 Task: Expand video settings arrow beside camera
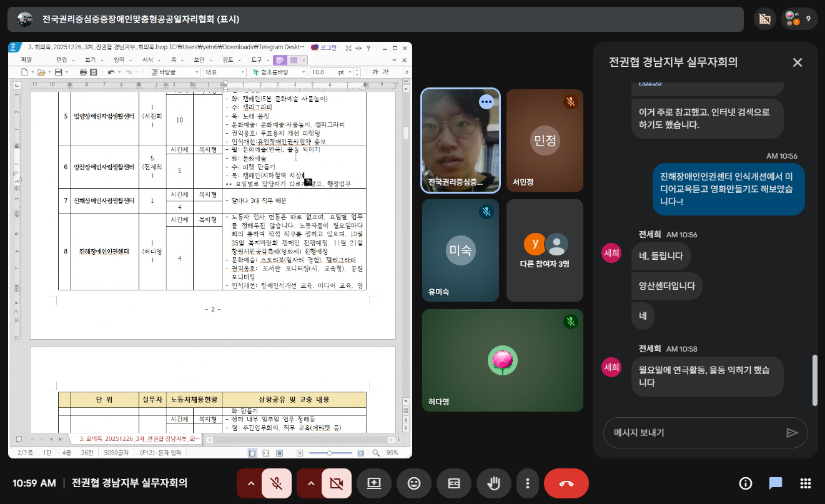click(x=311, y=483)
